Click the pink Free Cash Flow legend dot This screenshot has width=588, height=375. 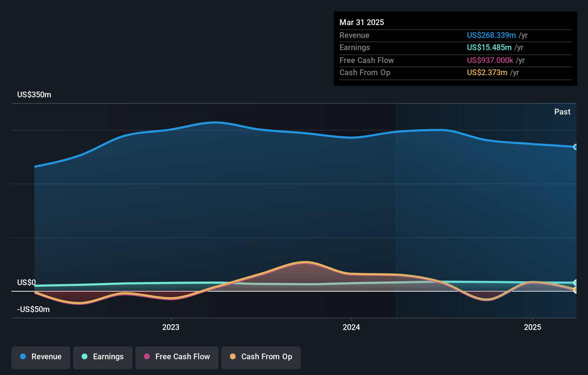[147, 356]
